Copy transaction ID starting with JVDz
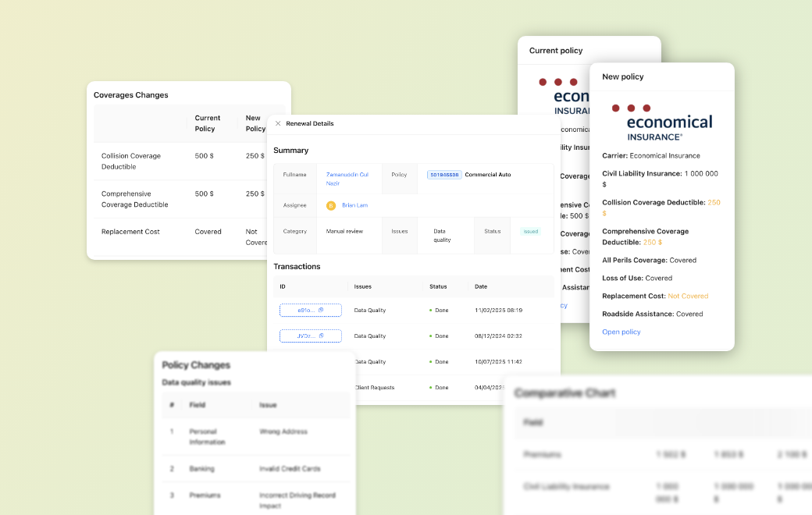The width and height of the screenshot is (812, 515). click(x=321, y=336)
